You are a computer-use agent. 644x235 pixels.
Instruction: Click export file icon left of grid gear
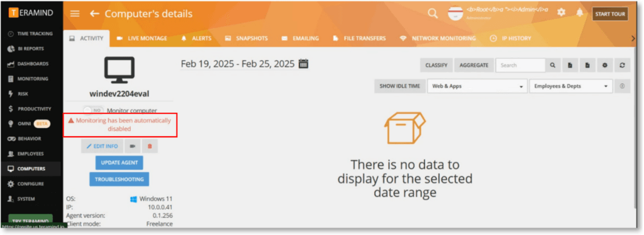(587, 65)
